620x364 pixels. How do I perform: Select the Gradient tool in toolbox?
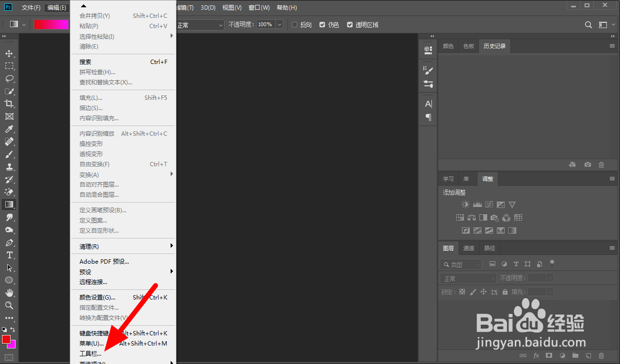point(9,205)
